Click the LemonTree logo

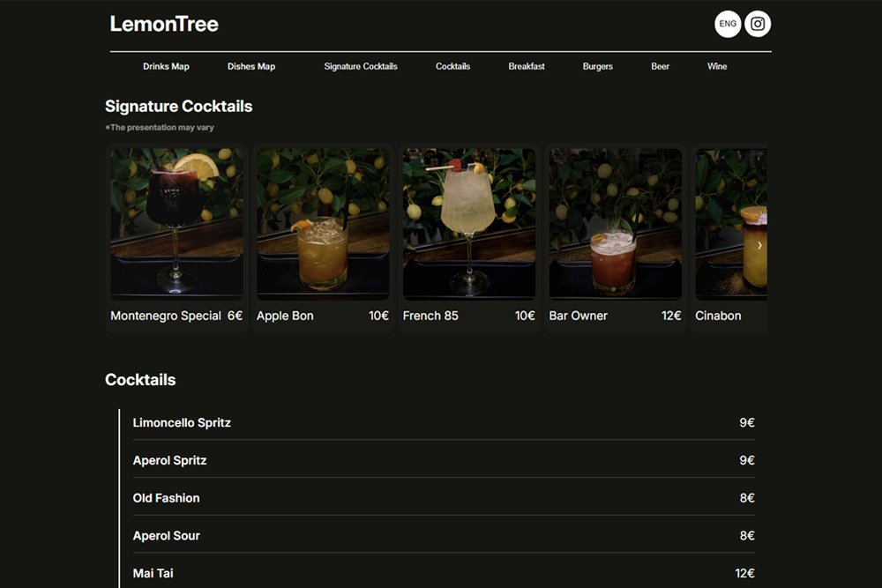coord(164,24)
